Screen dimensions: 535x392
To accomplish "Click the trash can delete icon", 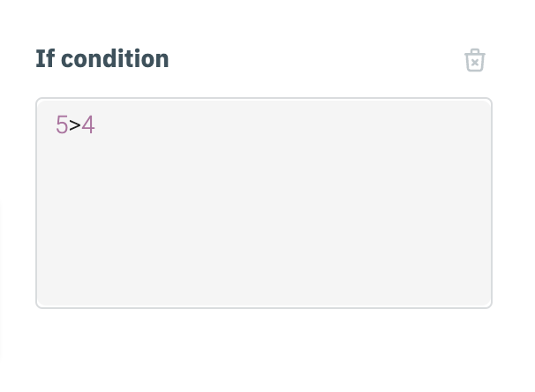I will click(475, 60).
